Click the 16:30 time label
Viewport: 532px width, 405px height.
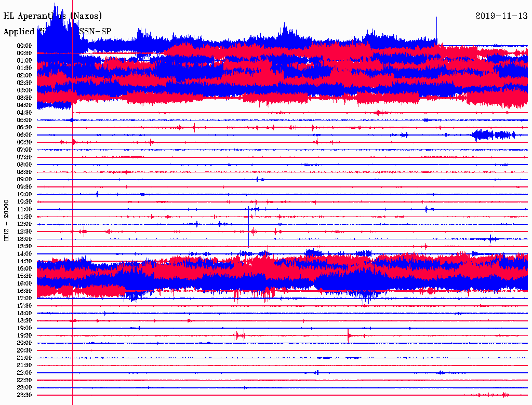(24, 291)
